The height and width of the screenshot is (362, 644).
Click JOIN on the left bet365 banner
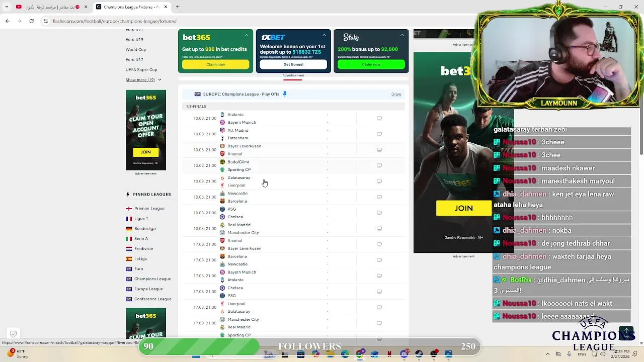145,152
